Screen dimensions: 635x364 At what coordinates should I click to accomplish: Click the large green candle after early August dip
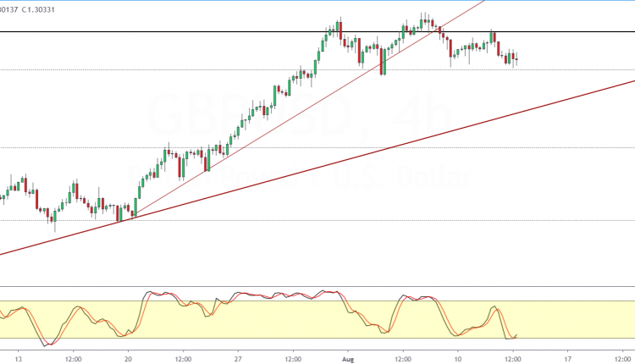pyautogui.click(x=383, y=61)
